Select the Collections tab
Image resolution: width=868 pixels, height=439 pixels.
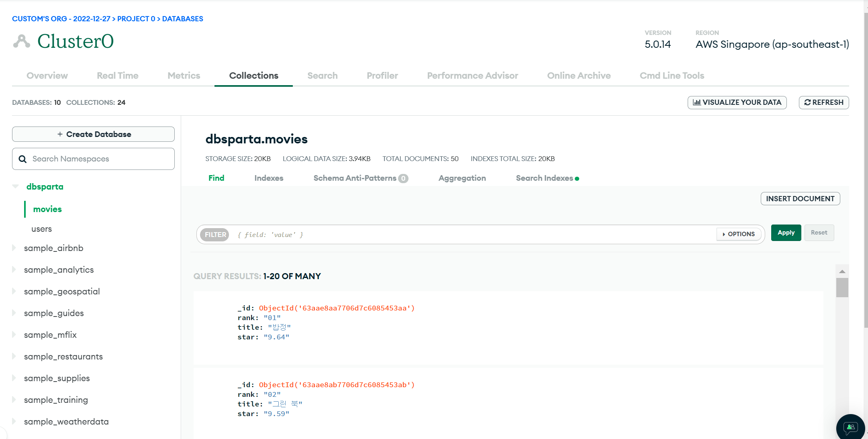pyautogui.click(x=253, y=76)
